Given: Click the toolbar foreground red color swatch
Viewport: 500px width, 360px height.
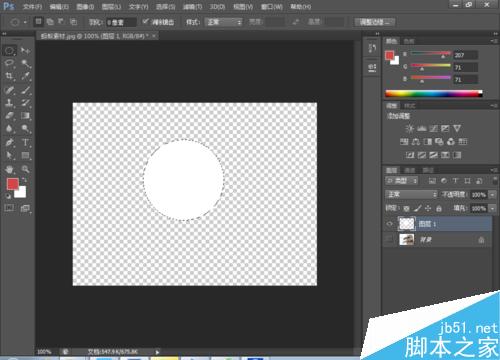Looking at the screenshot, I should point(13,184).
